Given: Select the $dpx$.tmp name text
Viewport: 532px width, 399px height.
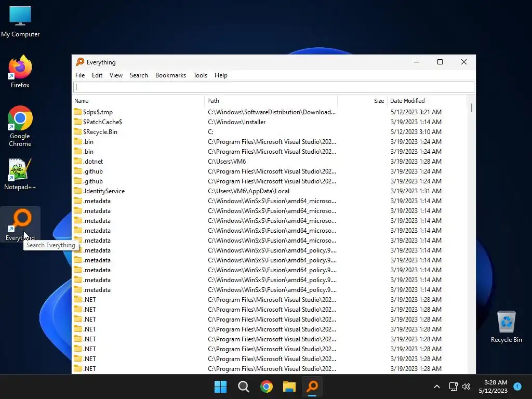Looking at the screenshot, I should pos(98,112).
